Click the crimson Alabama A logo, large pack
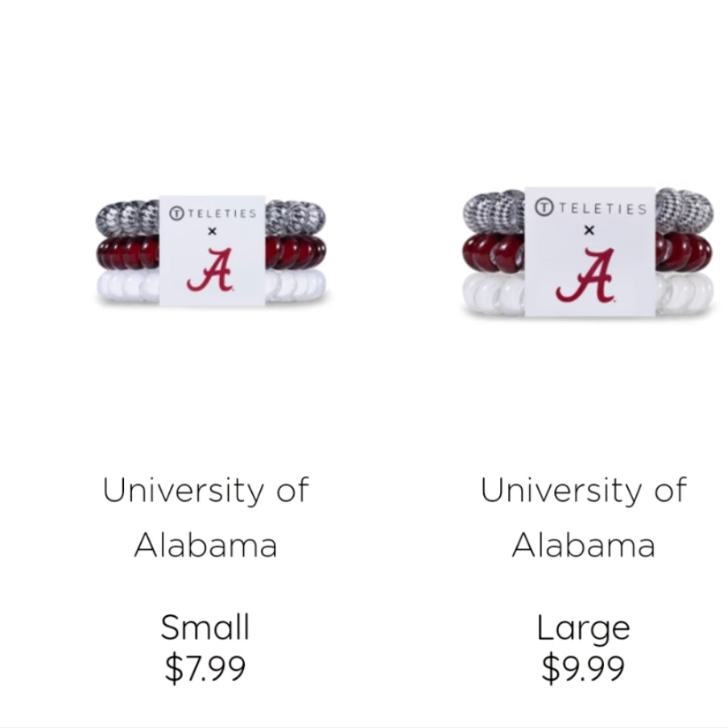The height and width of the screenshot is (728, 728). (x=586, y=275)
